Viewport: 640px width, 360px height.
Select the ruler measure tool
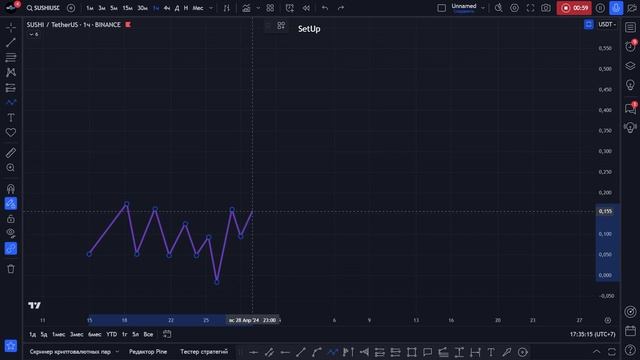11,153
